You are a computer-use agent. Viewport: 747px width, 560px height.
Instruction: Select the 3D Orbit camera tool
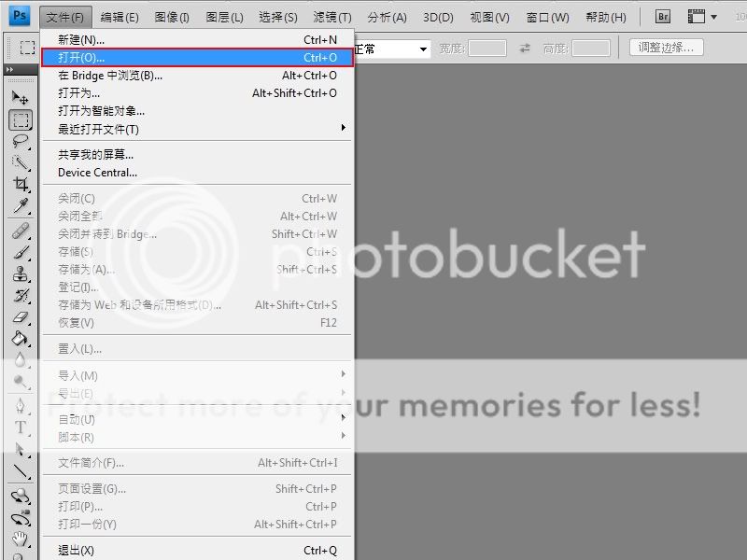click(x=20, y=518)
